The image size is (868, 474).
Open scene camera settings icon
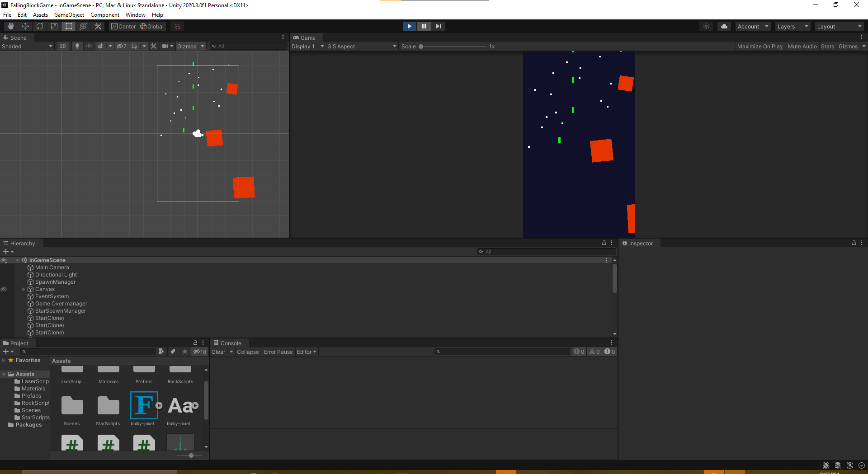165,46
